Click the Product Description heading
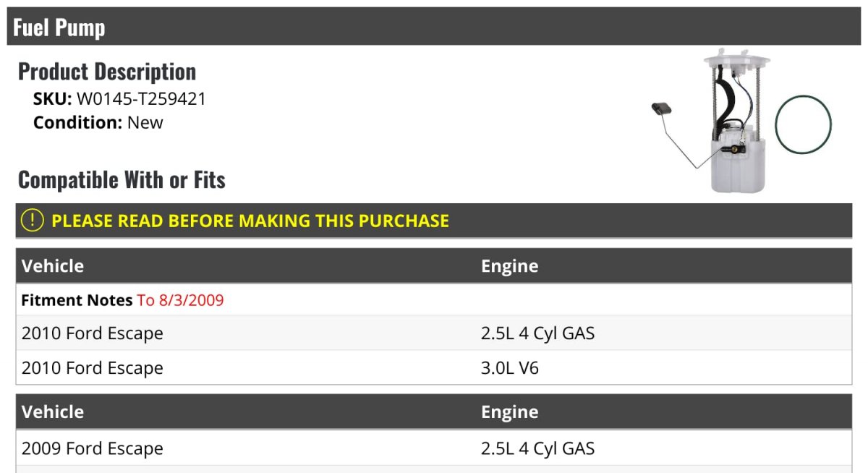 click(x=107, y=72)
